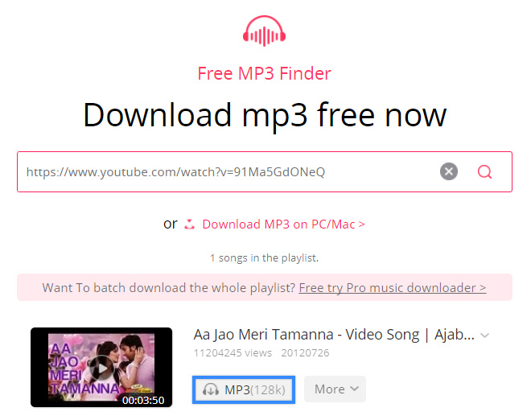Click the play icon on video thumbnail
The height and width of the screenshot is (420, 531).
coord(101,369)
